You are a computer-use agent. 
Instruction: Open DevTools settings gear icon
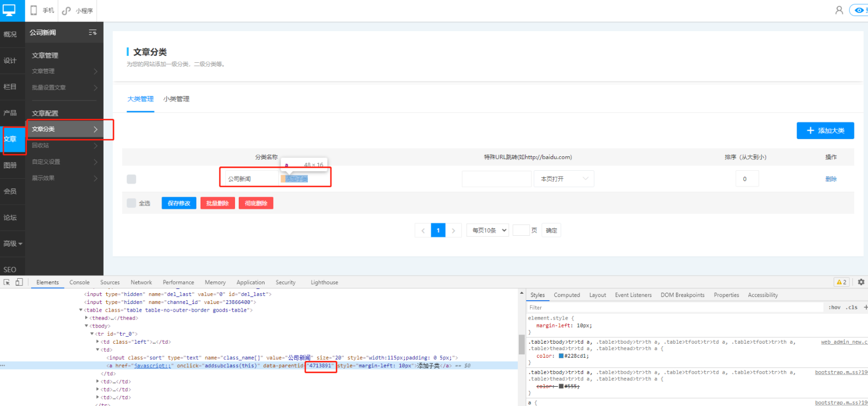[861, 282]
